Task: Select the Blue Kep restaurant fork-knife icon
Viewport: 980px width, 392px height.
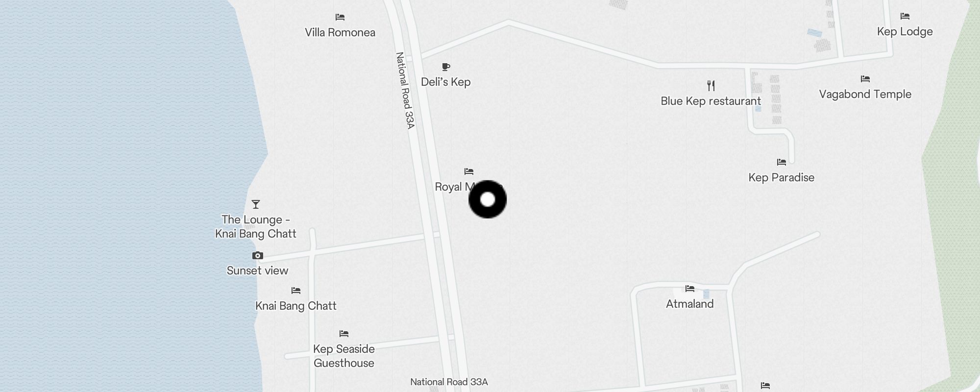Action: [711, 86]
